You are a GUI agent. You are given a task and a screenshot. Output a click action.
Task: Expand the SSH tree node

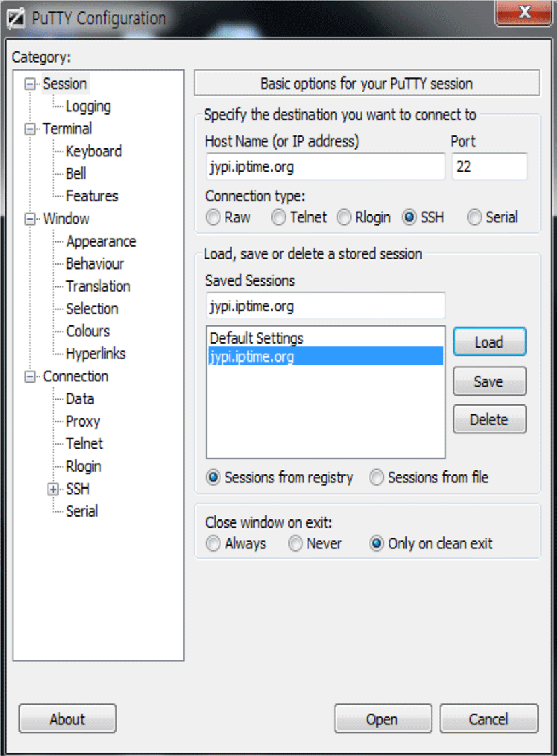coord(53,489)
